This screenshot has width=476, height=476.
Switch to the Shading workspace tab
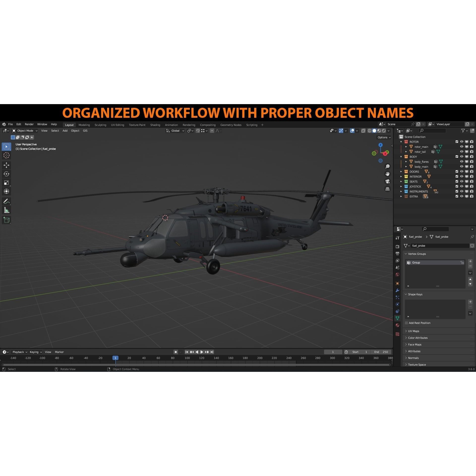pyautogui.click(x=155, y=125)
